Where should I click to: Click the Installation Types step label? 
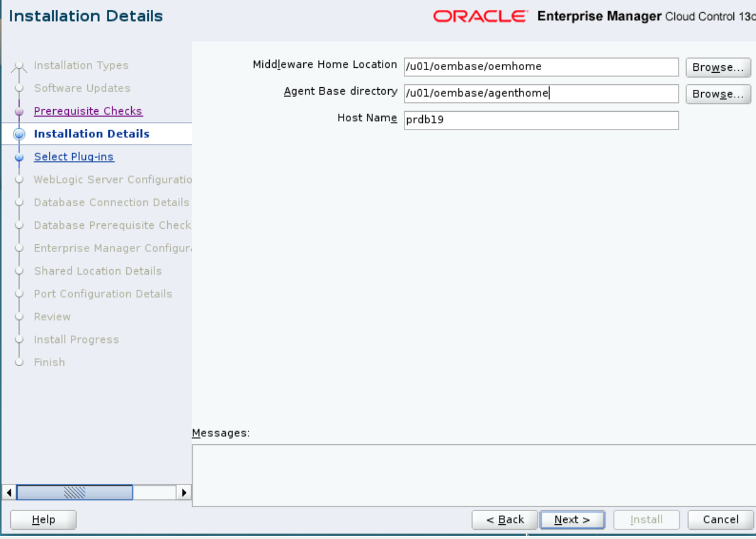tap(81, 65)
